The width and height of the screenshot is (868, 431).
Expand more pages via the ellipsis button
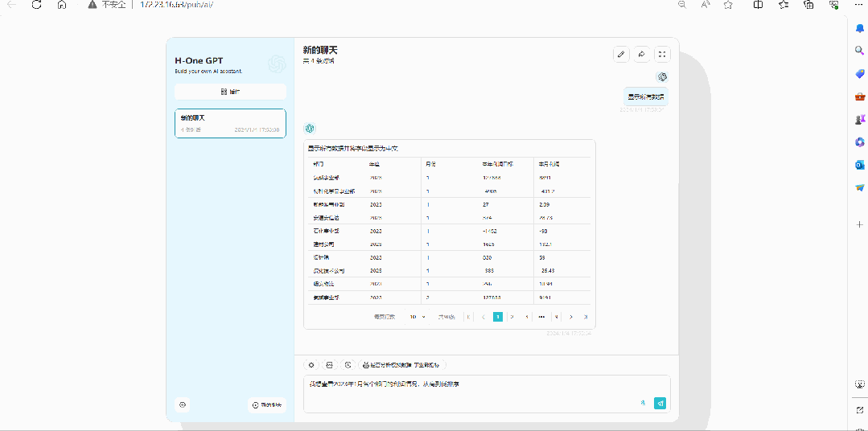(x=541, y=317)
